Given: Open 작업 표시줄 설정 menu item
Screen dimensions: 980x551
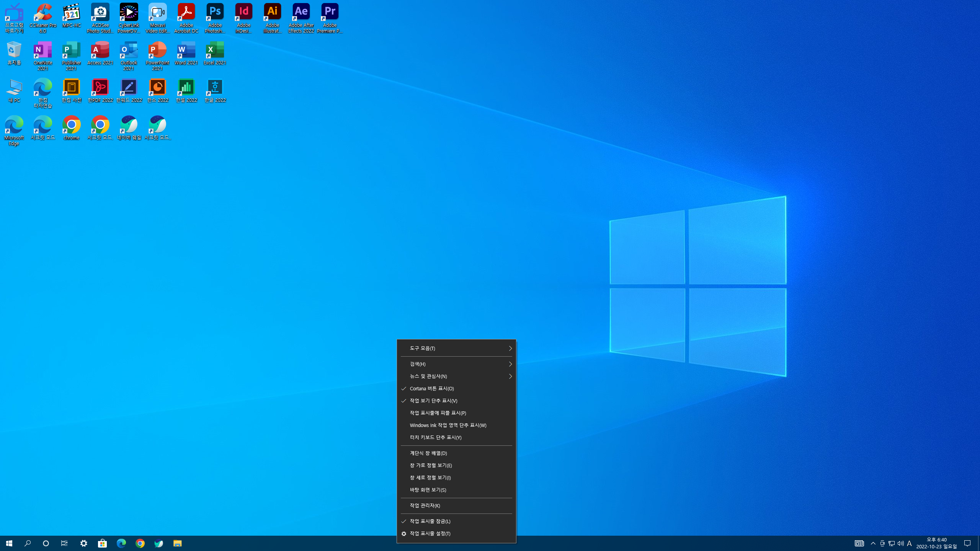Looking at the screenshot, I should click(x=430, y=533).
